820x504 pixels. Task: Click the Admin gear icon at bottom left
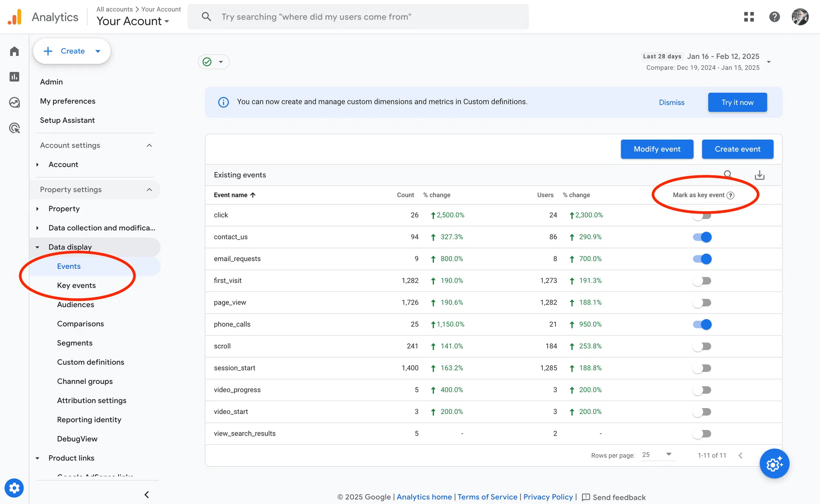point(14,488)
